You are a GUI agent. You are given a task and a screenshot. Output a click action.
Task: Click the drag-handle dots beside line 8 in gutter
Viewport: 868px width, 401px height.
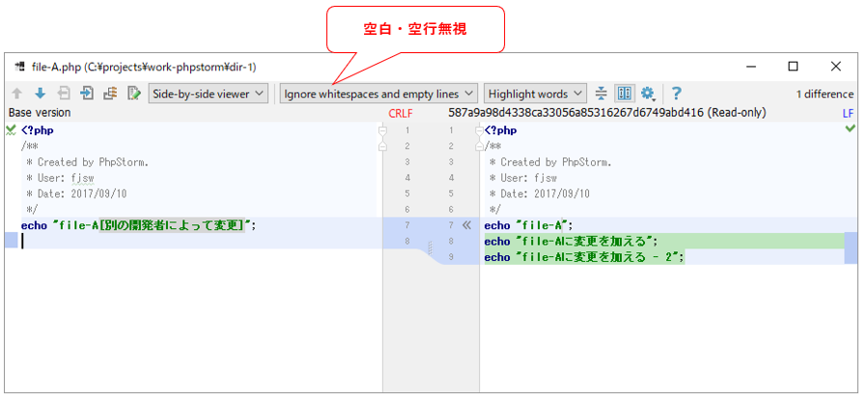[x=430, y=247]
